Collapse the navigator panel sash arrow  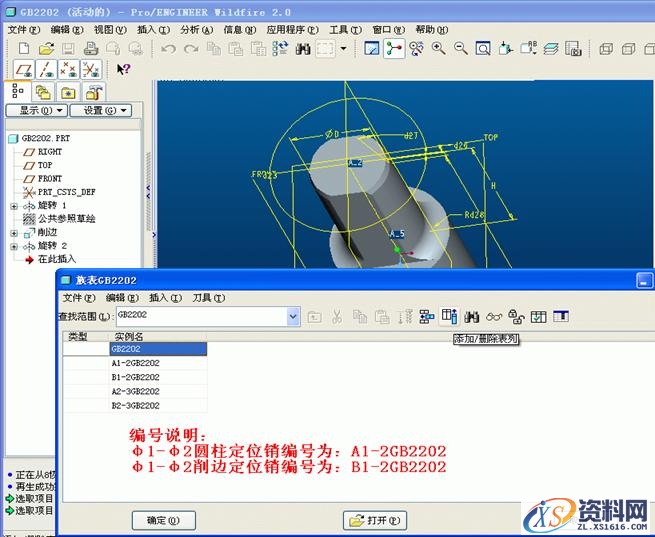[x=148, y=192]
